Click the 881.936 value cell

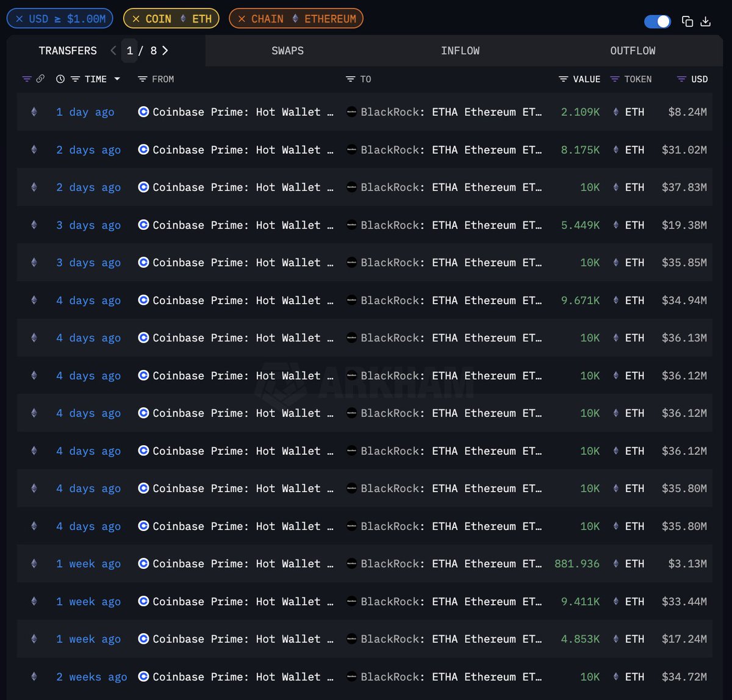[577, 564]
